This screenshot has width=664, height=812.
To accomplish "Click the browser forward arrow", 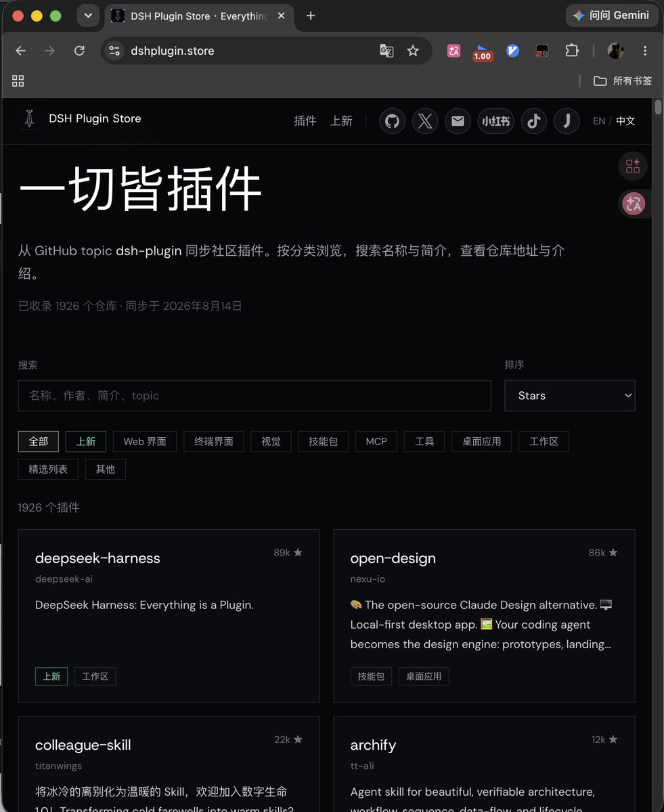I will click(x=50, y=51).
